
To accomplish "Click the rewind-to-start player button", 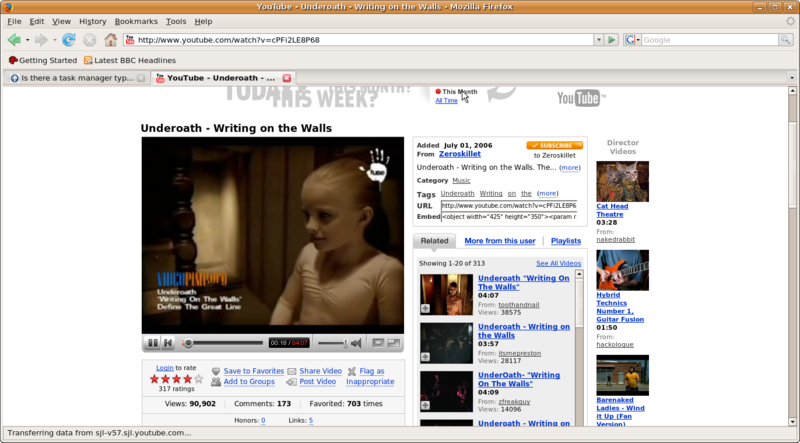I will click(168, 343).
